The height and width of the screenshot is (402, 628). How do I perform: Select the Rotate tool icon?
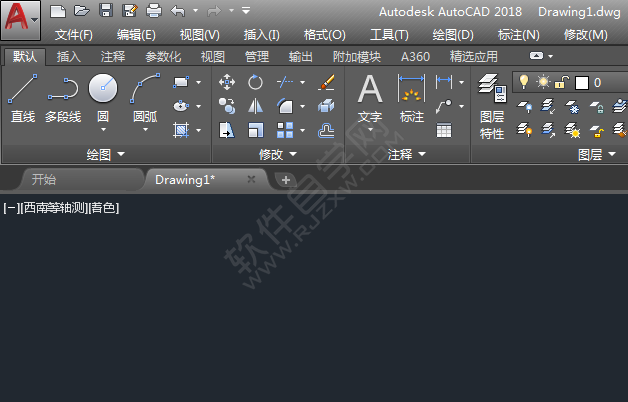tap(255, 82)
